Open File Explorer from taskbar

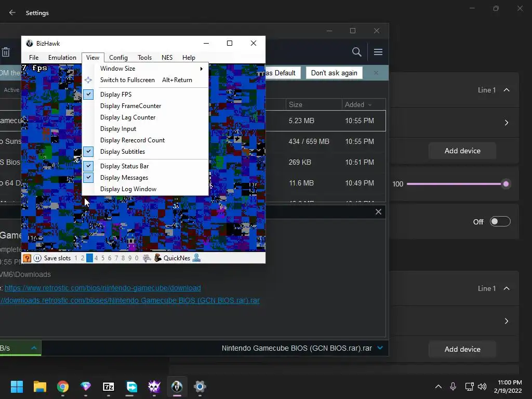click(39, 387)
